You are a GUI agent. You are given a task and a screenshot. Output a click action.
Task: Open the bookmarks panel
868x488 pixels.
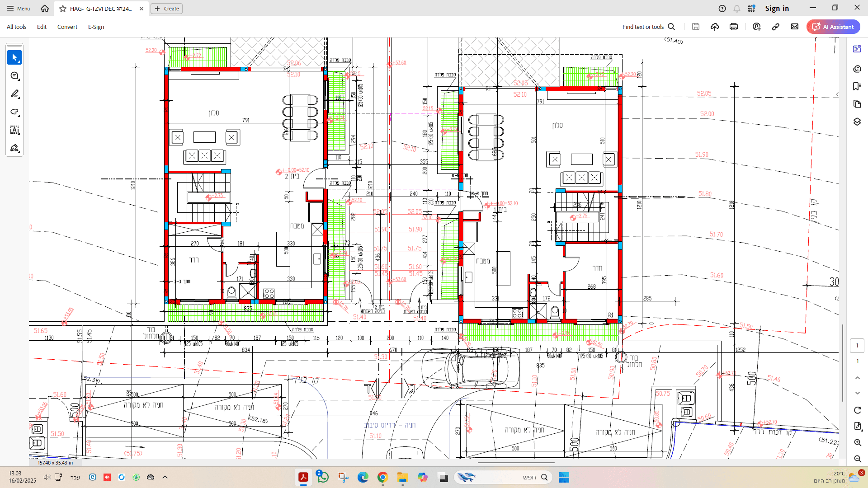pyautogui.click(x=857, y=86)
